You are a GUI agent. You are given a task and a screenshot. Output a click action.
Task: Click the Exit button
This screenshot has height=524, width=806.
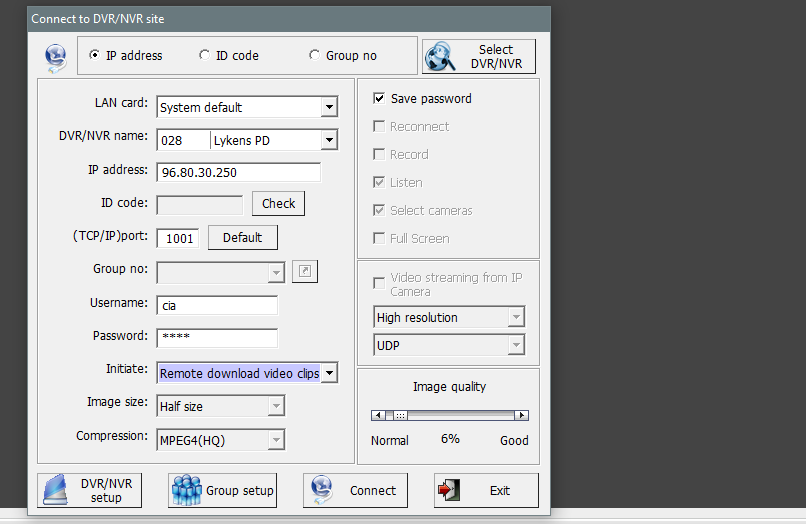[486, 491]
